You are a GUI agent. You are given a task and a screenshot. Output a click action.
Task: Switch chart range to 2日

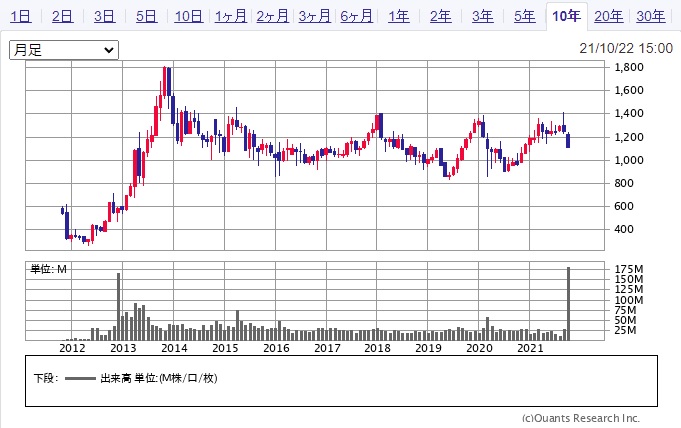(63, 17)
